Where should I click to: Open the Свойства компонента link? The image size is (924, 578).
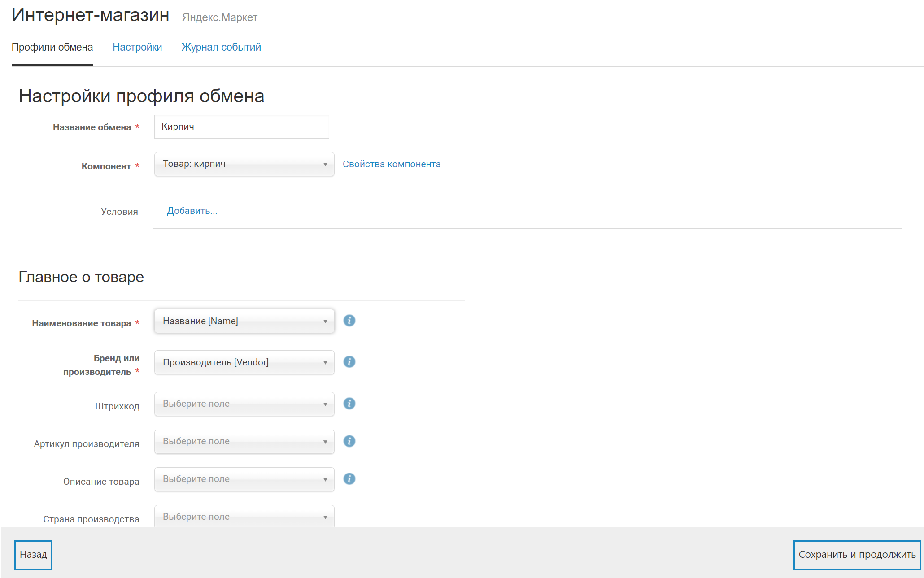pyautogui.click(x=392, y=164)
